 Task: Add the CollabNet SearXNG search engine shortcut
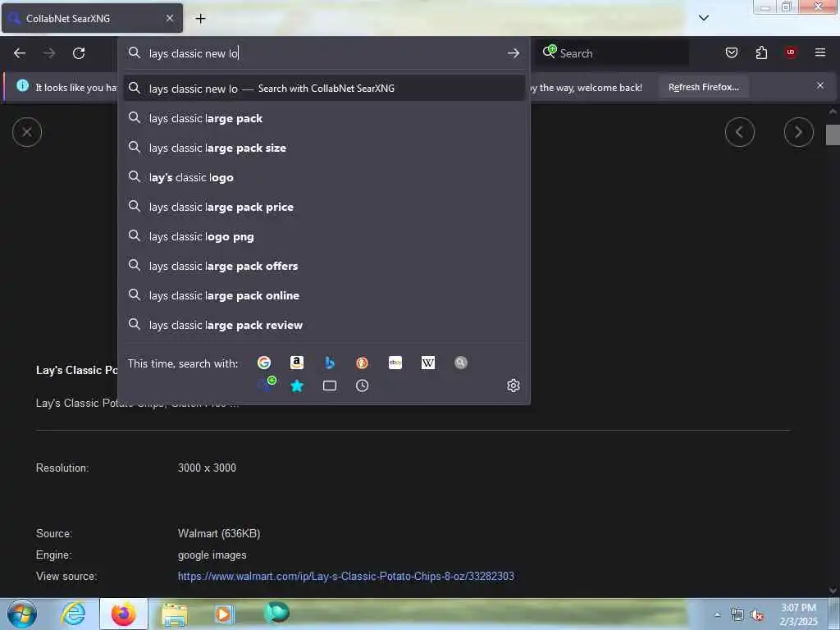tap(266, 385)
